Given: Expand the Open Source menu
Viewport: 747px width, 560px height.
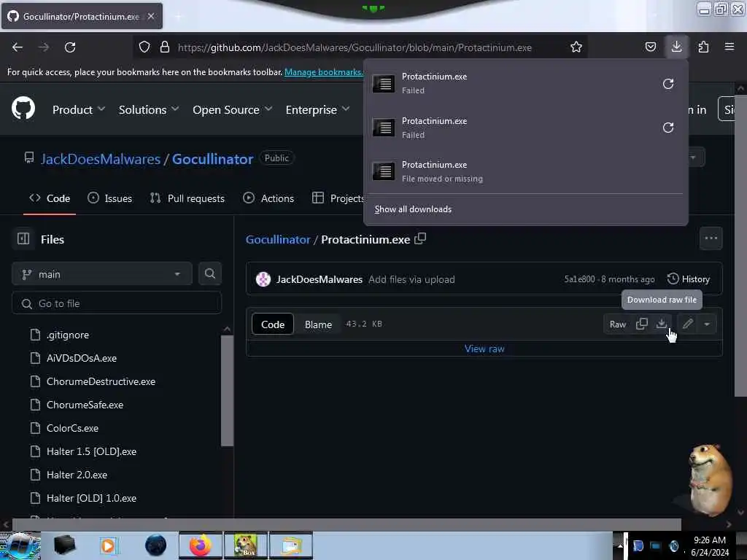Looking at the screenshot, I should click(x=233, y=109).
